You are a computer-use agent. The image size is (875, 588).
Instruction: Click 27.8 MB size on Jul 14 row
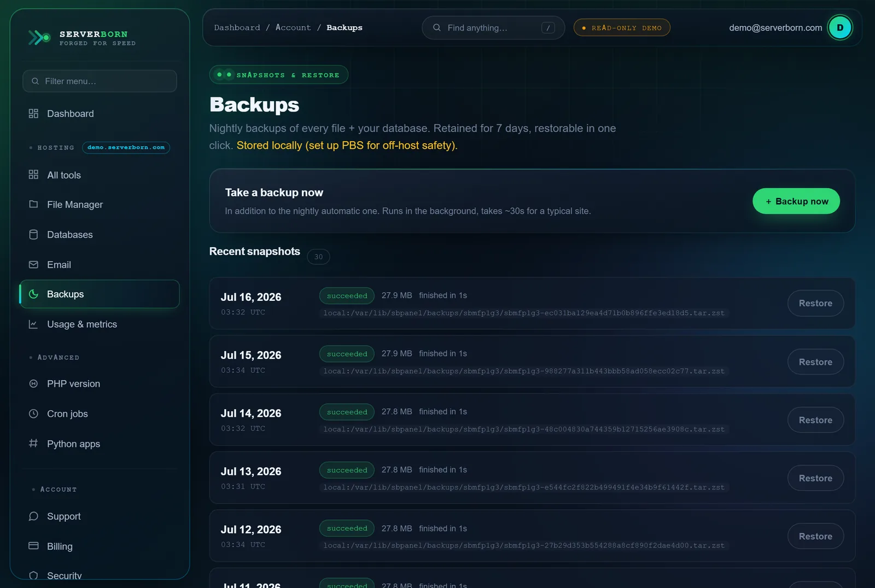(397, 411)
